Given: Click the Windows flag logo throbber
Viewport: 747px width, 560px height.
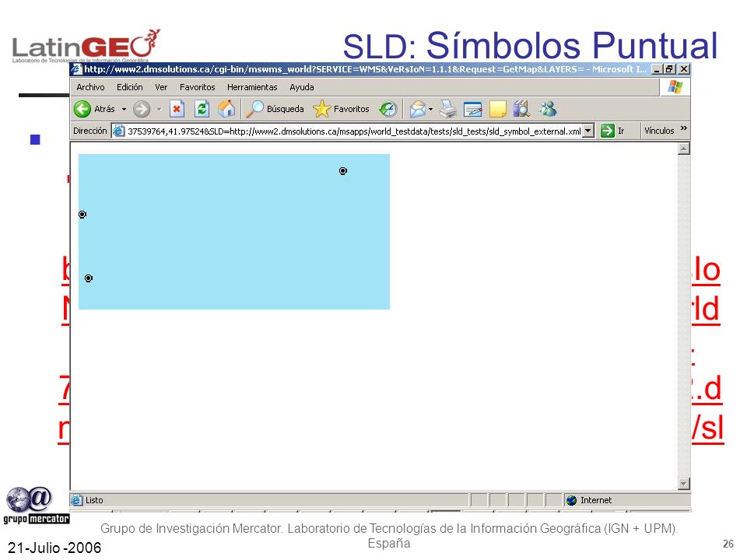Looking at the screenshot, I should tap(675, 87).
